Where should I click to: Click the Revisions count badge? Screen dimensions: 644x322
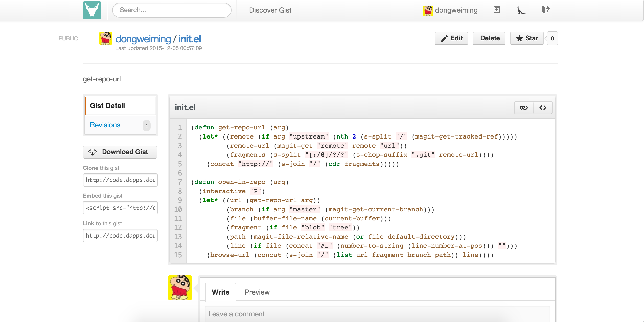147,126
